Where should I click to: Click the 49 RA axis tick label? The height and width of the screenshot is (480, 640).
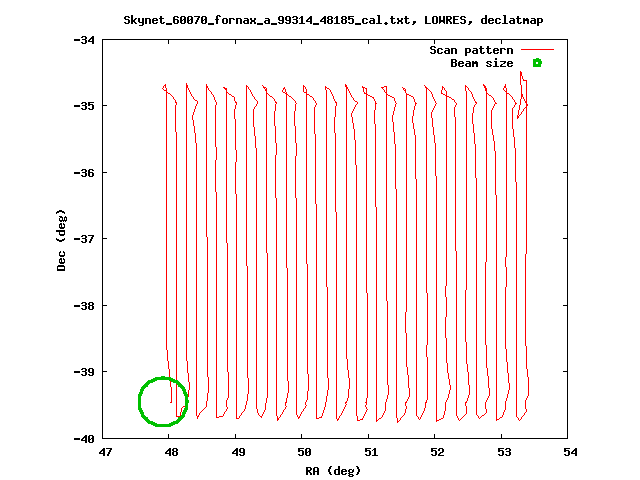pos(238,452)
